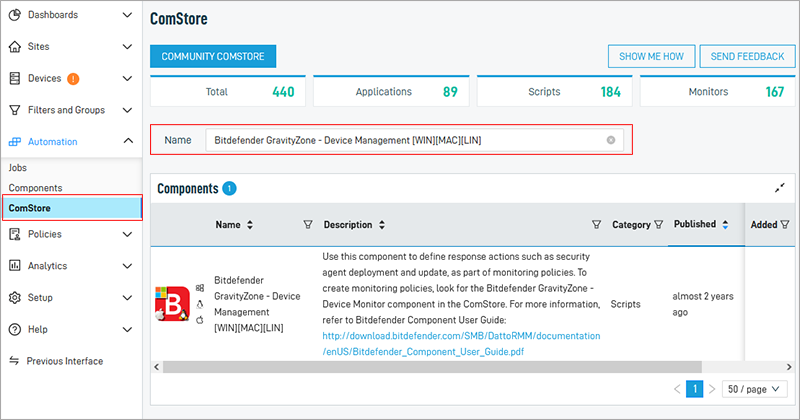Click the Previous Interface swap arrows icon
800x420 pixels.
(x=14, y=361)
